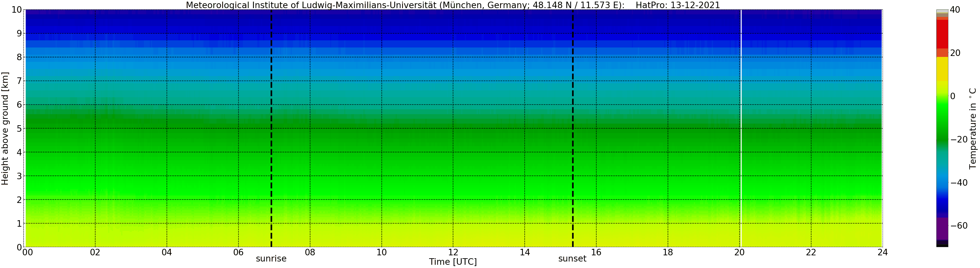This screenshot has width=980, height=268.
Task: Click height axis tick label '2'
Action: [x=19, y=200]
